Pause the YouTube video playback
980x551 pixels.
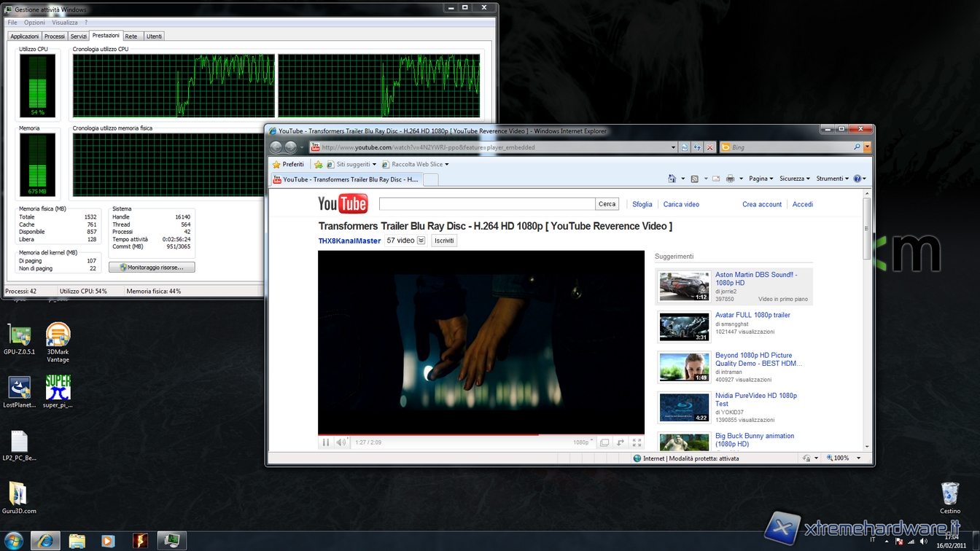(326, 442)
